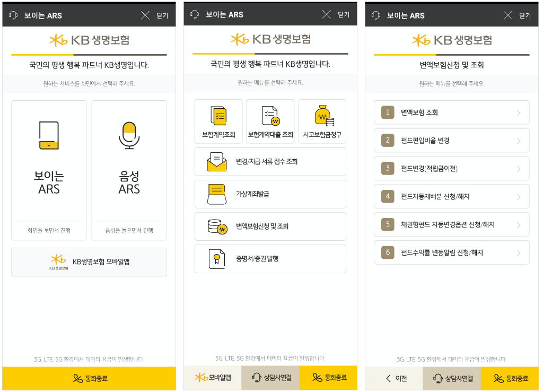543x392 pixels.
Task: Click headset icon in right screen header
Action: click(376, 15)
